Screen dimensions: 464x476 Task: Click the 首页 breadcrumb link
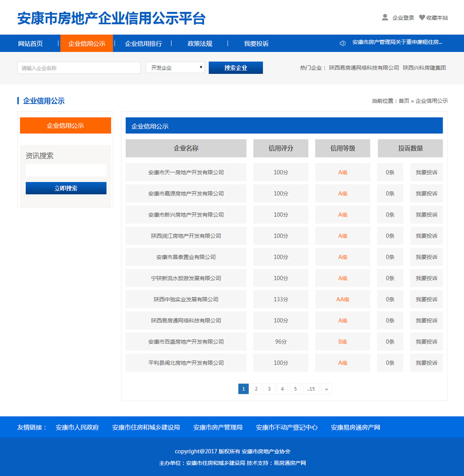click(404, 101)
